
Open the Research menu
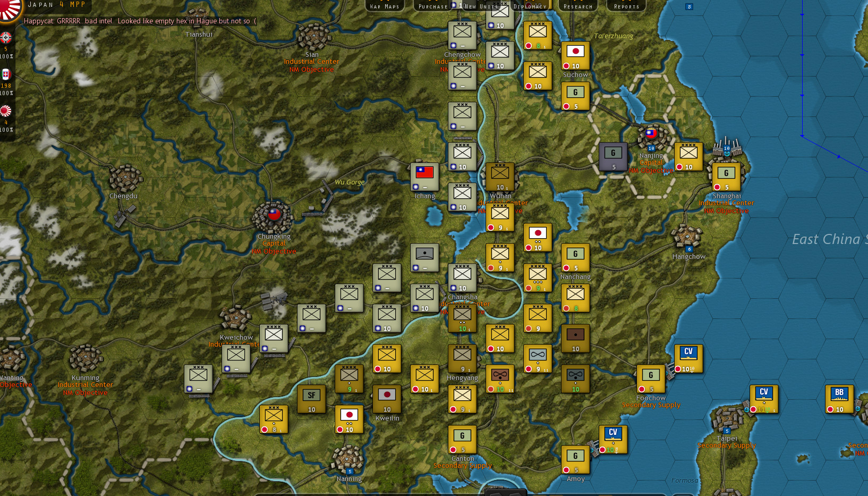coord(578,6)
